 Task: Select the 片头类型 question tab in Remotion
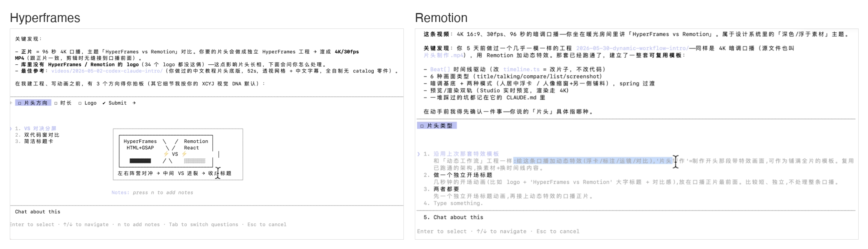pos(436,126)
